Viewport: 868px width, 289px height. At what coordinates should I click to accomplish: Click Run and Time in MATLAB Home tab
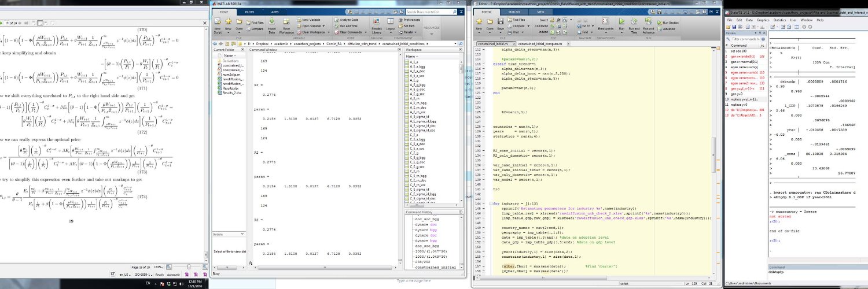(345, 25)
